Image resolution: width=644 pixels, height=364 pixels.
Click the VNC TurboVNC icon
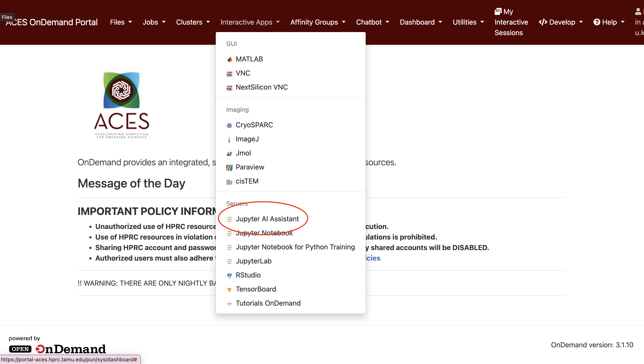pos(229,74)
